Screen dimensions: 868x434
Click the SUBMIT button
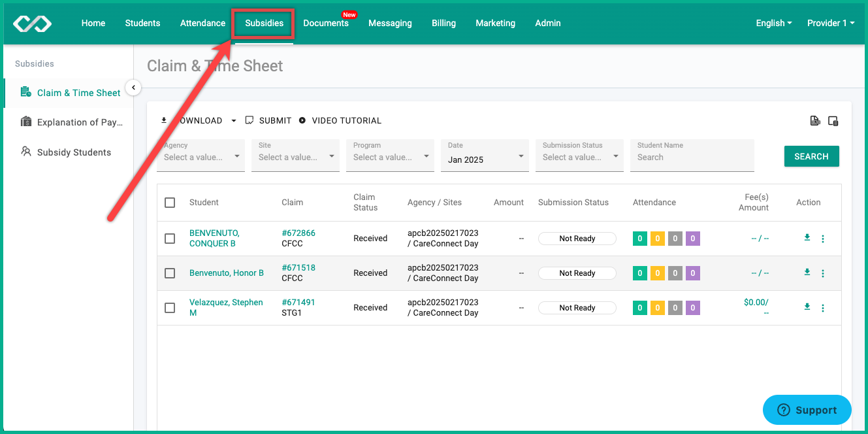[268, 120]
